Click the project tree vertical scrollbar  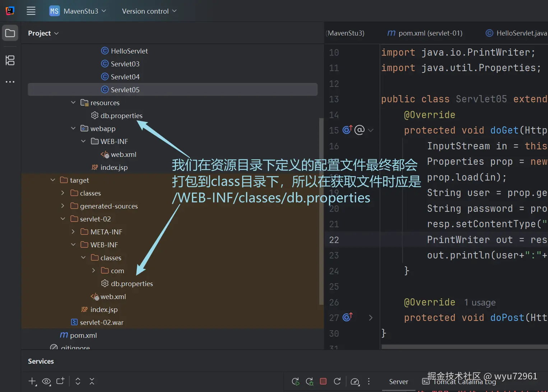[321, 212]
